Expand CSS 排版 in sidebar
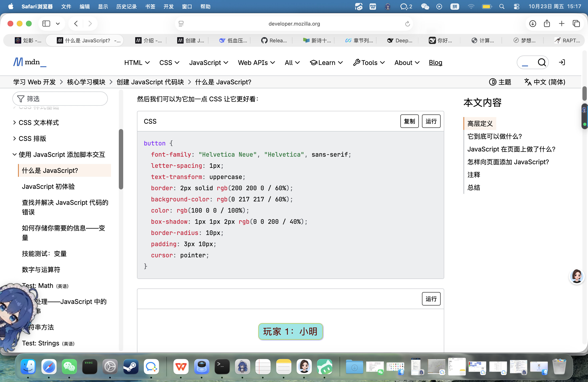 coord(30,139)
